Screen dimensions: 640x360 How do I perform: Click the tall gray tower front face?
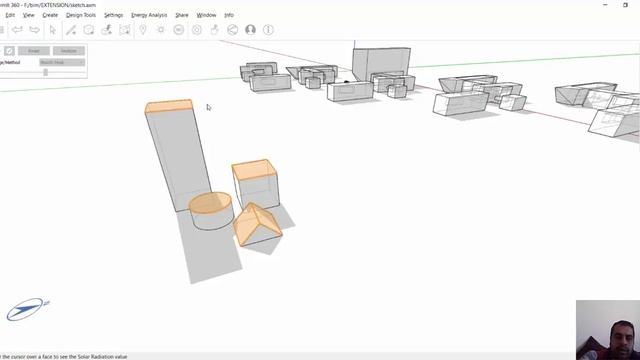pos(178,160)
